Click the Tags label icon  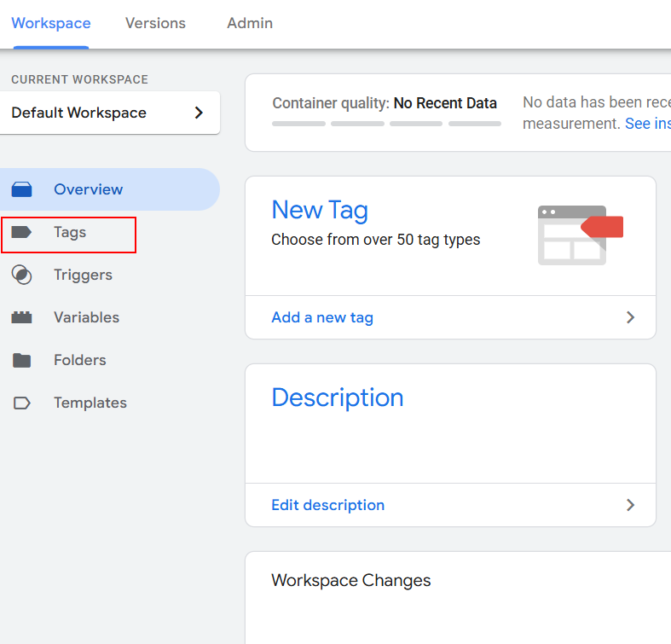tap(22, 232)
